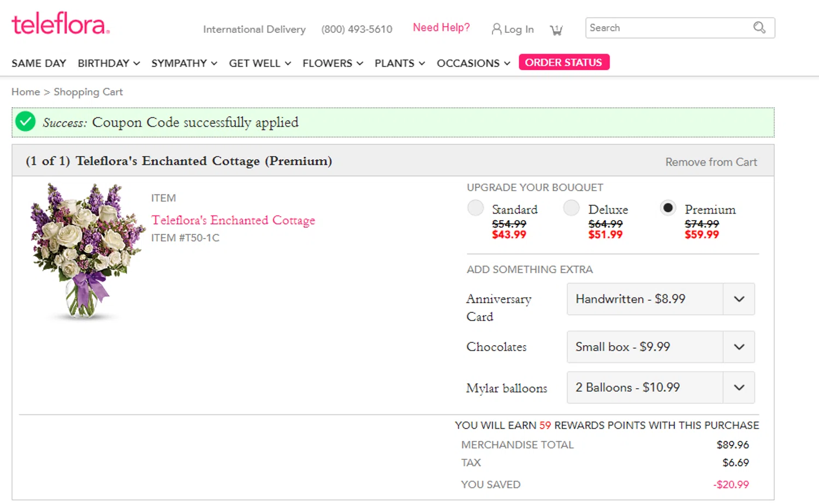This screenshot has height=504, width=819.
Task: Click the Shopping Cart breadcrumb text
Action: tap(88, 92)
